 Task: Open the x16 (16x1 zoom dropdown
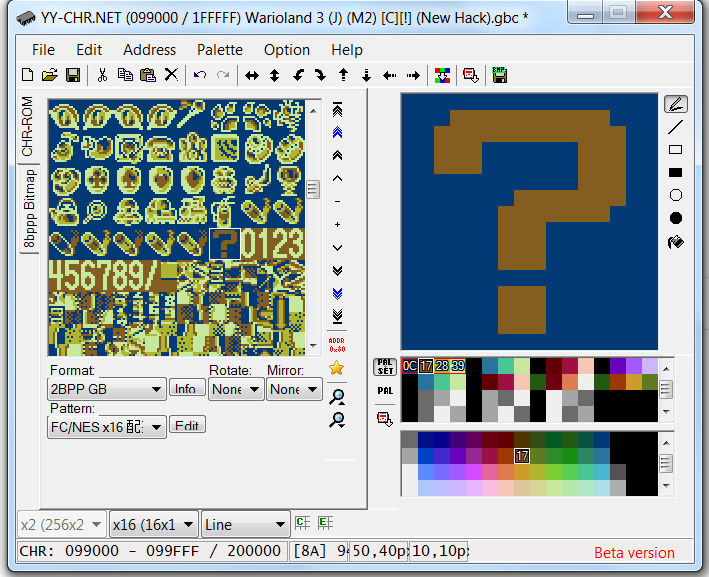(x=154, y=525)
